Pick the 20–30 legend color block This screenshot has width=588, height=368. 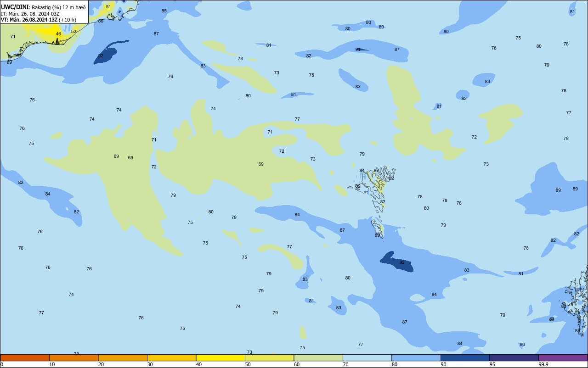pos(123,357)
